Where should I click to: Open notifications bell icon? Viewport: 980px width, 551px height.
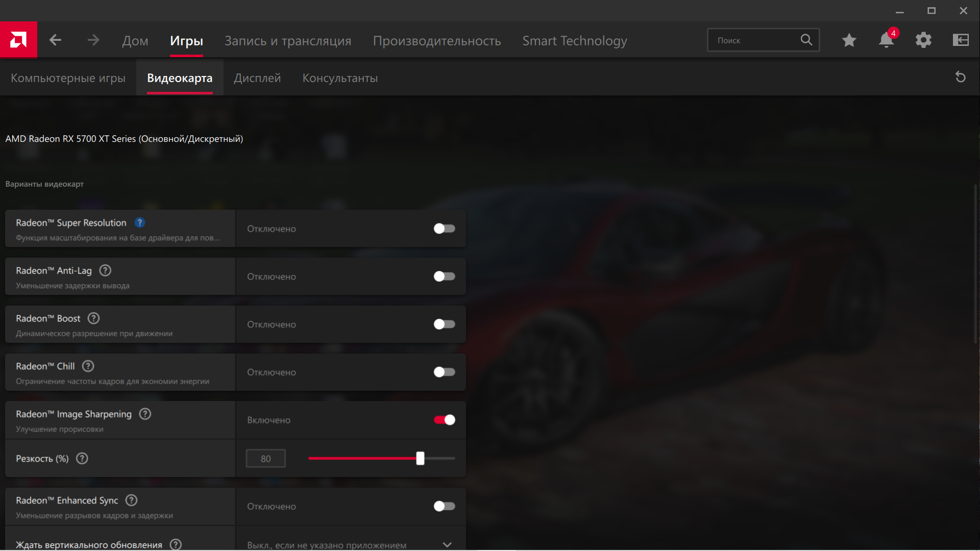(887, 40)
